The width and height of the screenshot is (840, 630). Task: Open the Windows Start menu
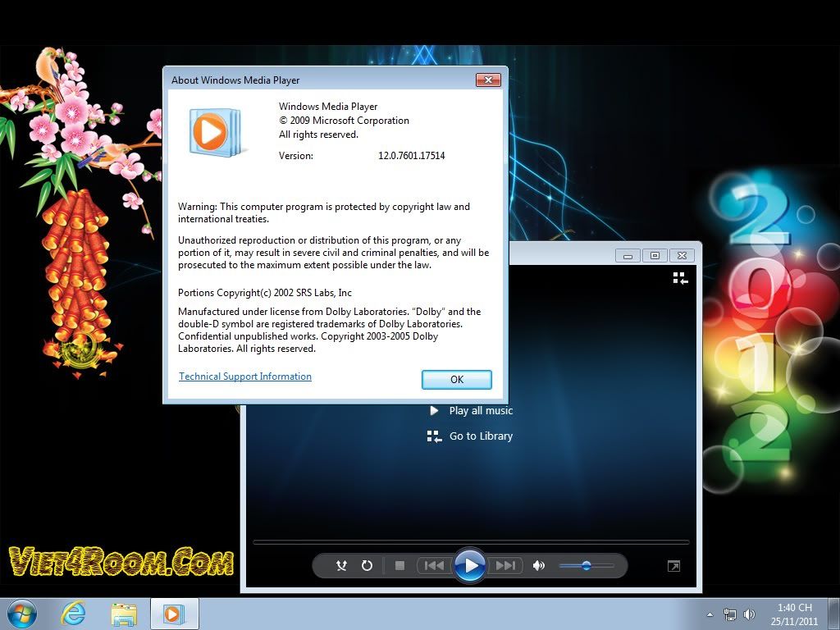(22, 614)
